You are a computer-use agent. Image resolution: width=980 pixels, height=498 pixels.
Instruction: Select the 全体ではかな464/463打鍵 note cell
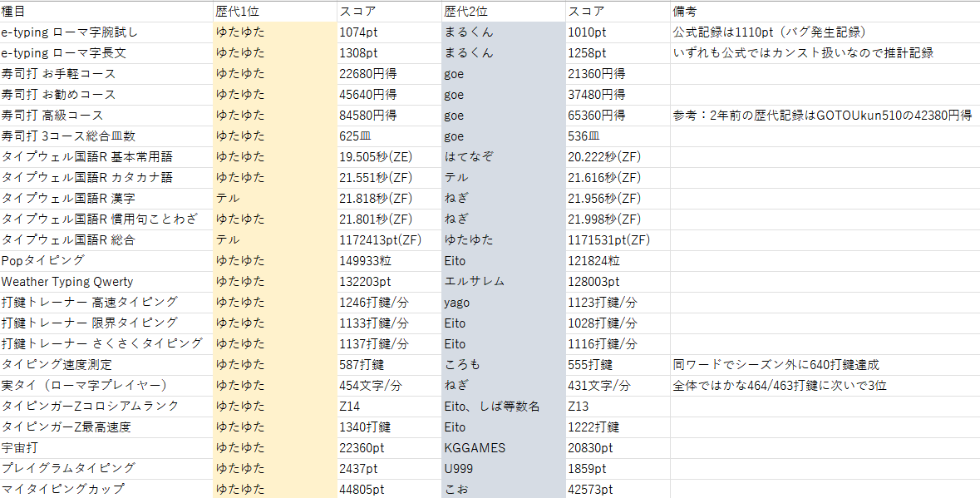(x=825, y=386)
